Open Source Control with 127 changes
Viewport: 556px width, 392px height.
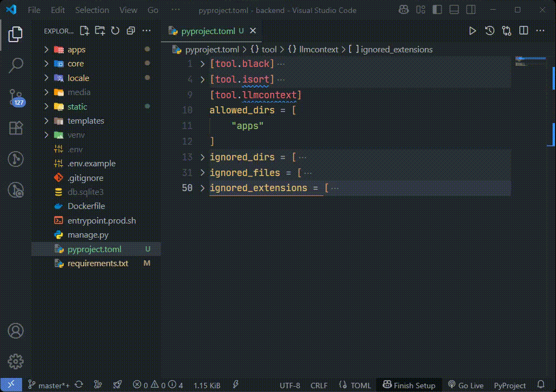pos(16,97)
